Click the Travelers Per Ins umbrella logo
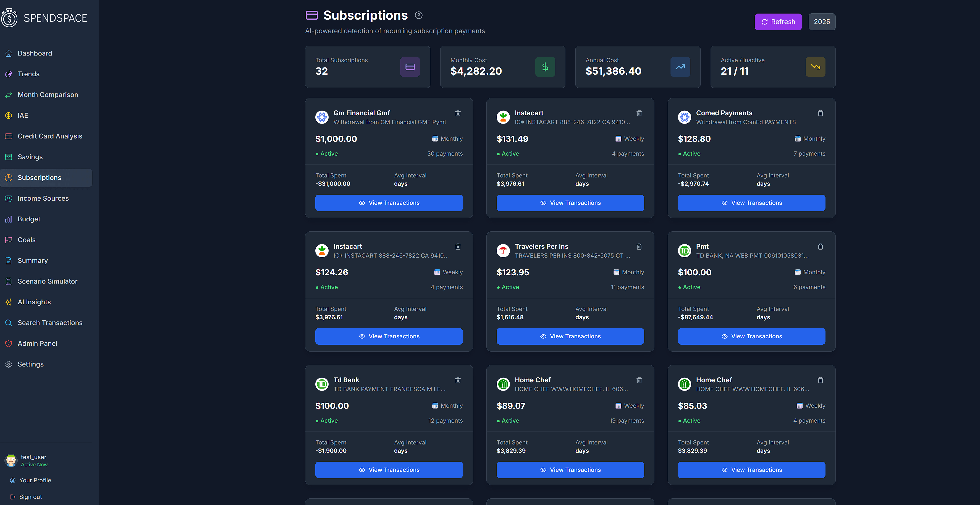The height and width of the screenshot is (505, 980). (503, 251)
